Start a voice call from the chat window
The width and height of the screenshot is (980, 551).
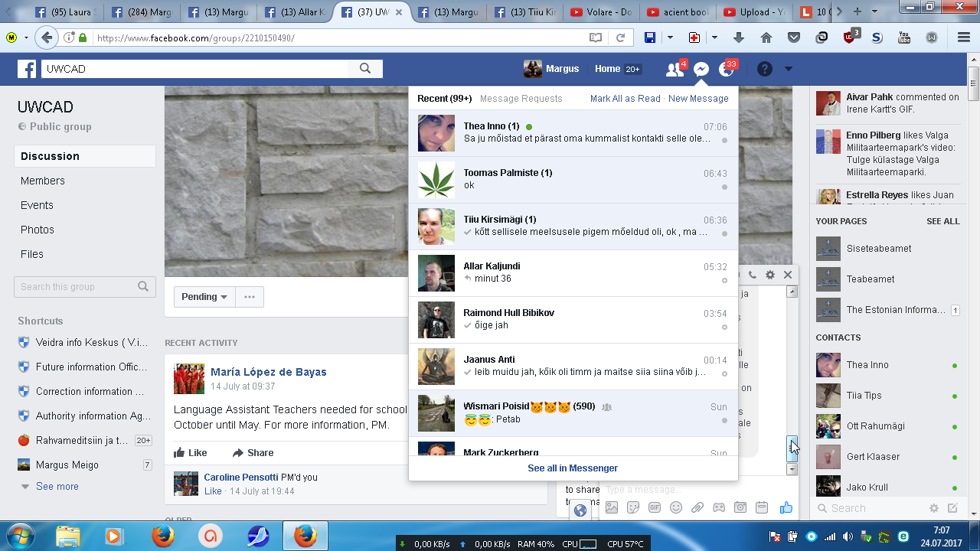(x=753, y=275)
